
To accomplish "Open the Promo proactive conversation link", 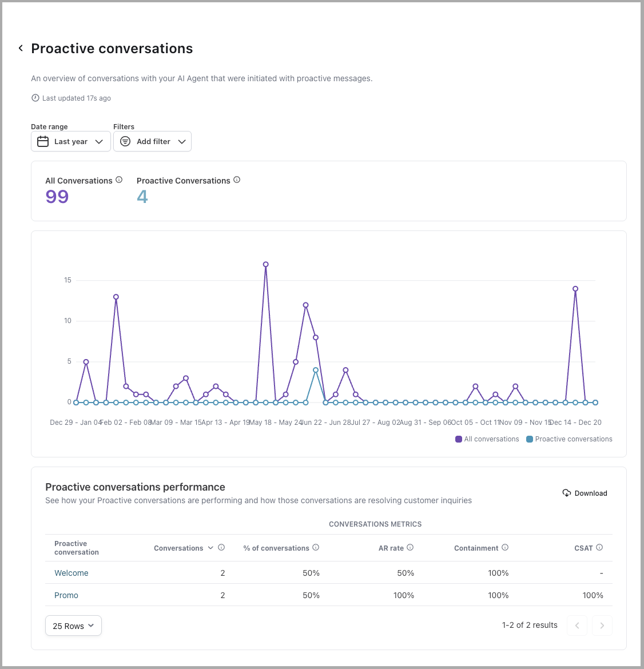I will [66, 595].
